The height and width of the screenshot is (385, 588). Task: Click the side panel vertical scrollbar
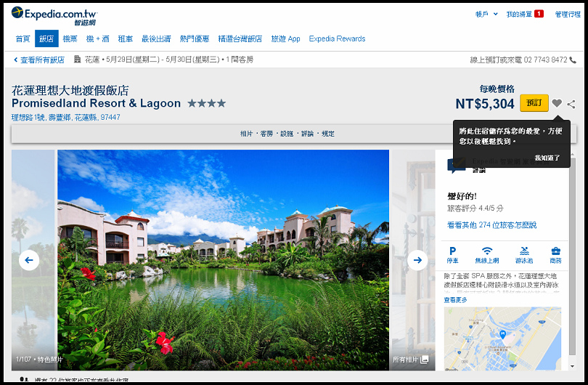[572, 255]
